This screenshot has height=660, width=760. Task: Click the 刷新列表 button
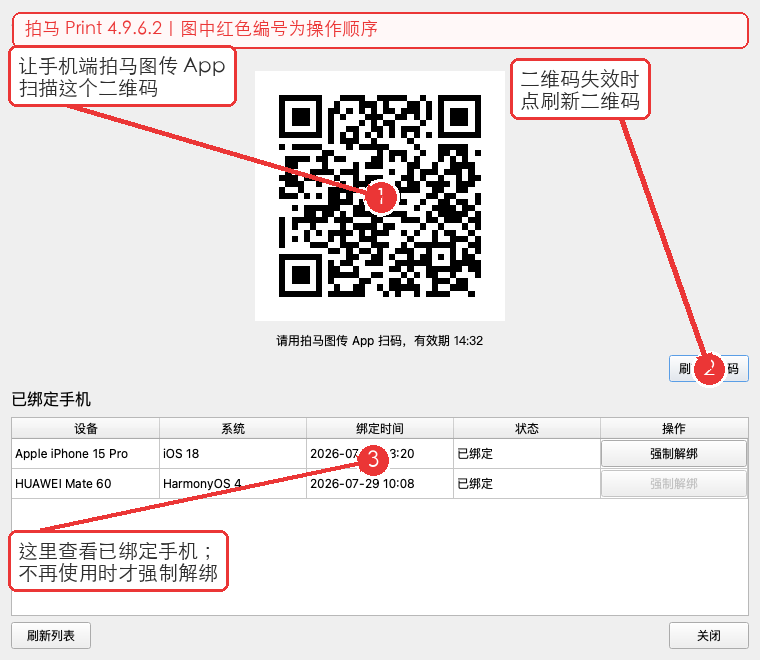tap(51, 635)
